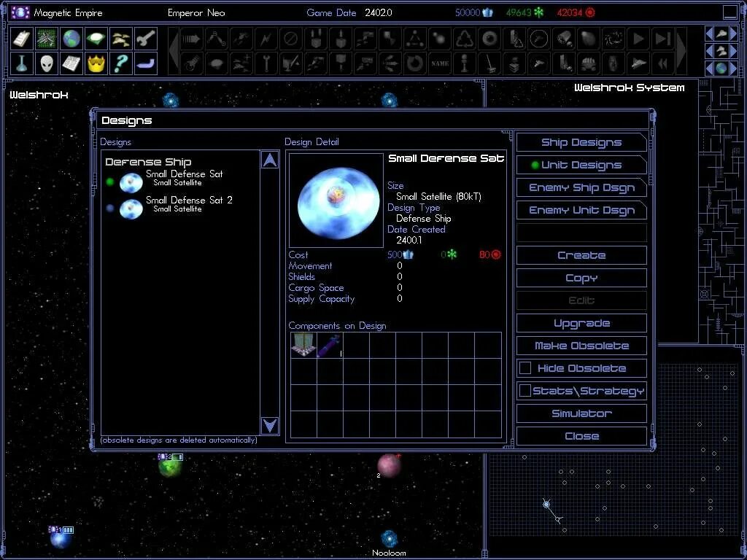Select previous fleet arrow
747x560 pixels.
click(x=709, y=51)
